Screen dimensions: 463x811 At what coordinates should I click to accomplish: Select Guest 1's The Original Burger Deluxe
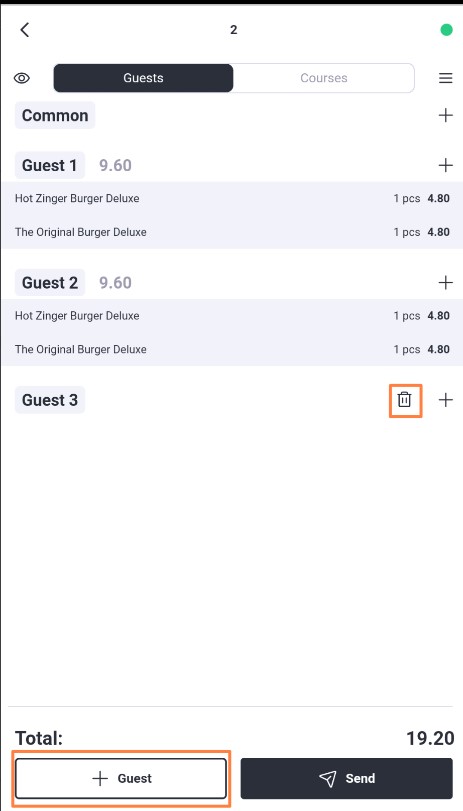coord(232,232)
